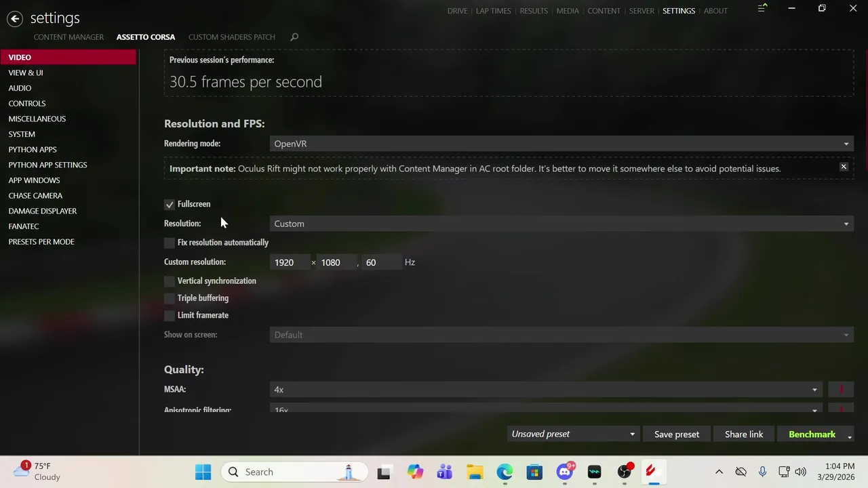
Task: Open the Windows Start menu
Action: pyautogui.click(x=203, y=472)
